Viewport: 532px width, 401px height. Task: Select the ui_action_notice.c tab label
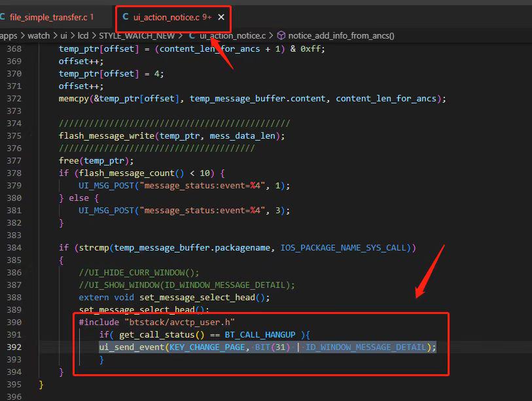[166, 17]
